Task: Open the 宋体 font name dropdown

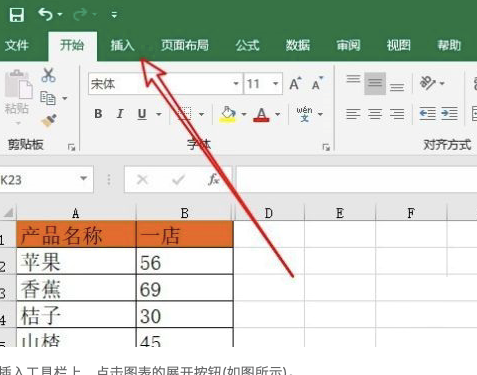Action: (236, 83)
